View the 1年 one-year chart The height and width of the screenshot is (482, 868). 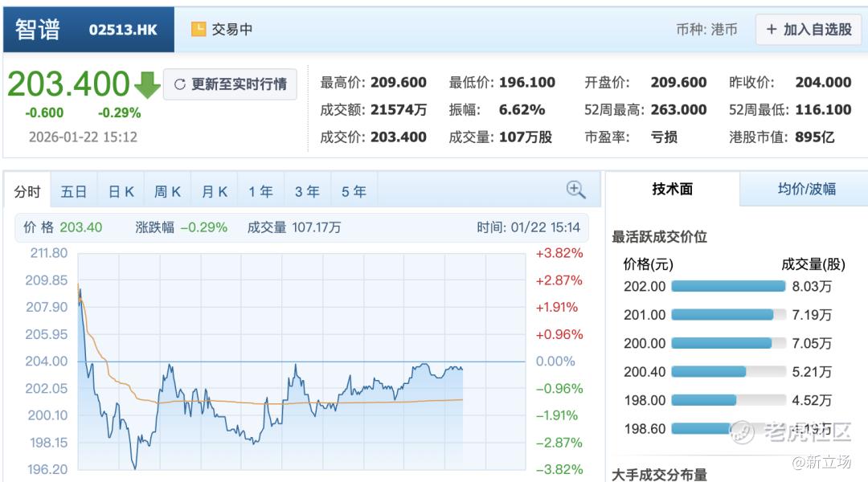tap(260, 191)
